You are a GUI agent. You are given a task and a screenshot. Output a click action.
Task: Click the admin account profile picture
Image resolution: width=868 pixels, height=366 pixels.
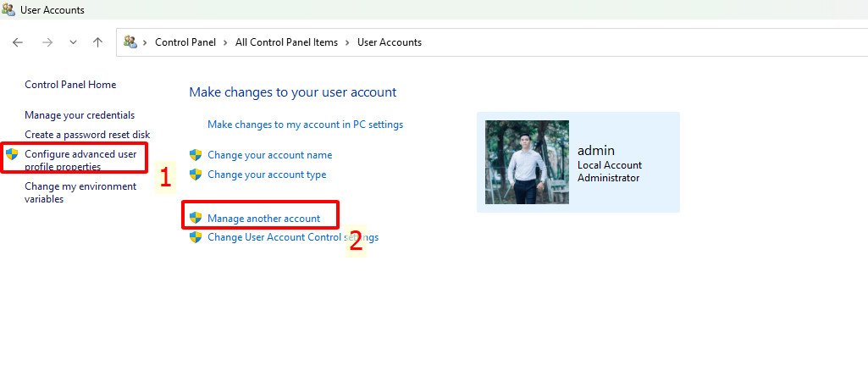point(527,162)
